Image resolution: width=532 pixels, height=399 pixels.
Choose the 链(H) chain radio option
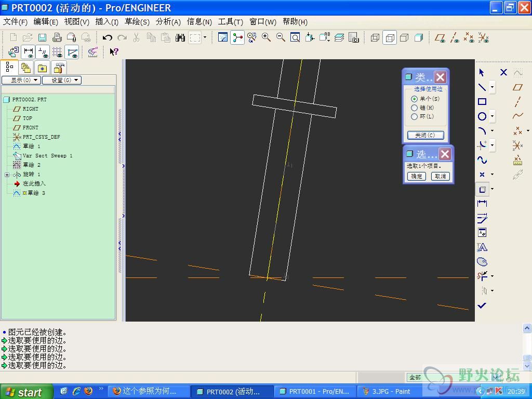tap(415, 108)
